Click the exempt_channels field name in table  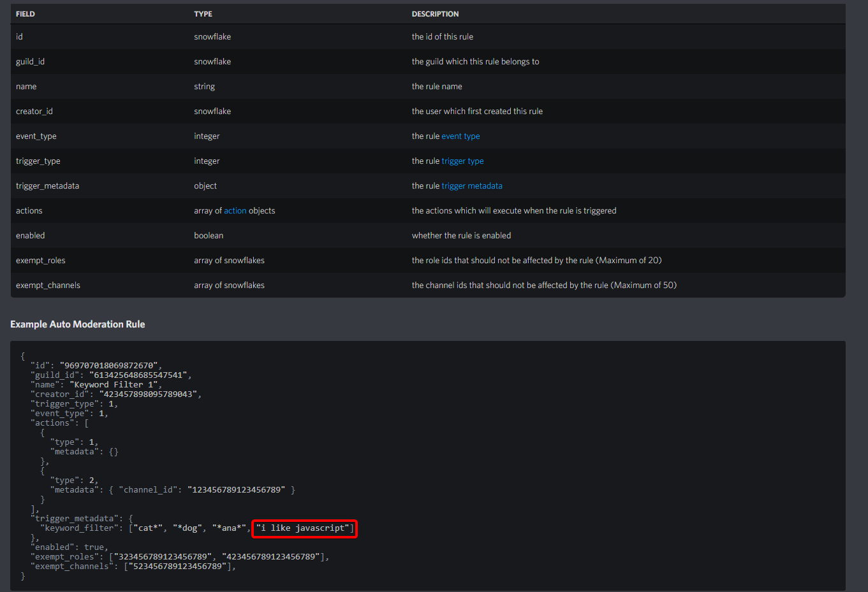pos(48,285)
